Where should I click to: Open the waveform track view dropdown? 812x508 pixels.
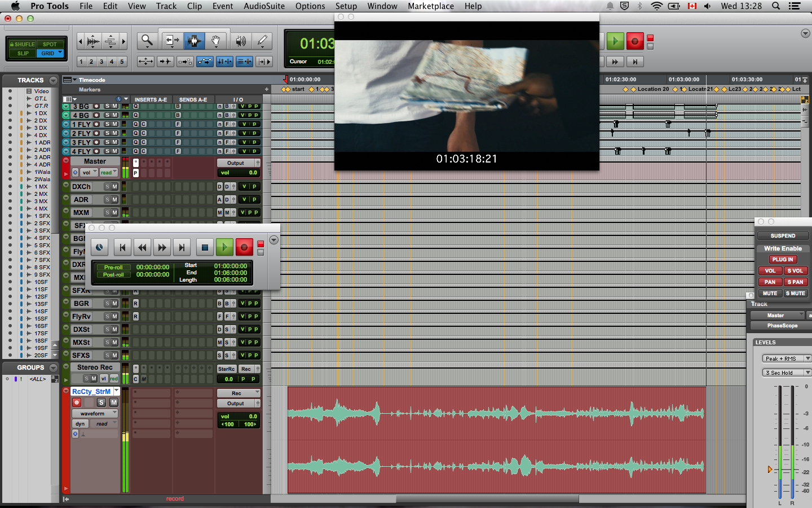click(95, 414)
